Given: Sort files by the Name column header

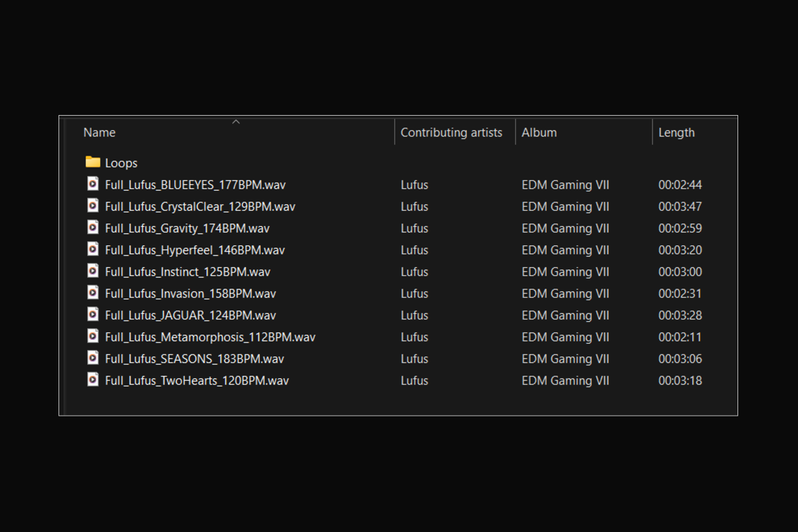Looking at the screenshot, I should (100, 132).
